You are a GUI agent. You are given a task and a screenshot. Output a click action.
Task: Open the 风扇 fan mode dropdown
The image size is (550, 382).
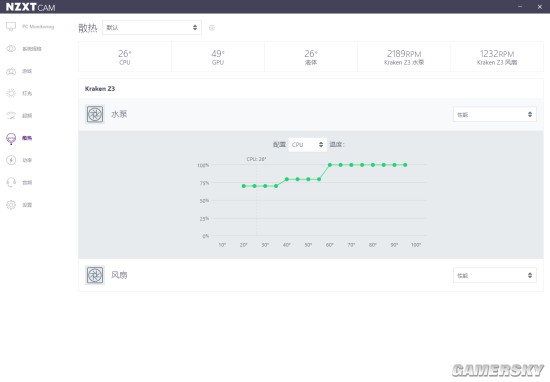pyautogui.click(x=495, y=275)
